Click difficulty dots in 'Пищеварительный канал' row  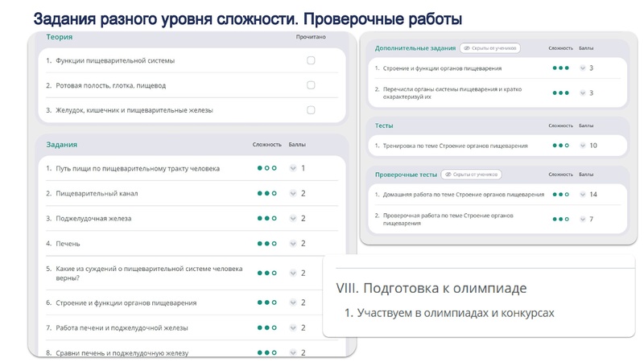(267, 193)
